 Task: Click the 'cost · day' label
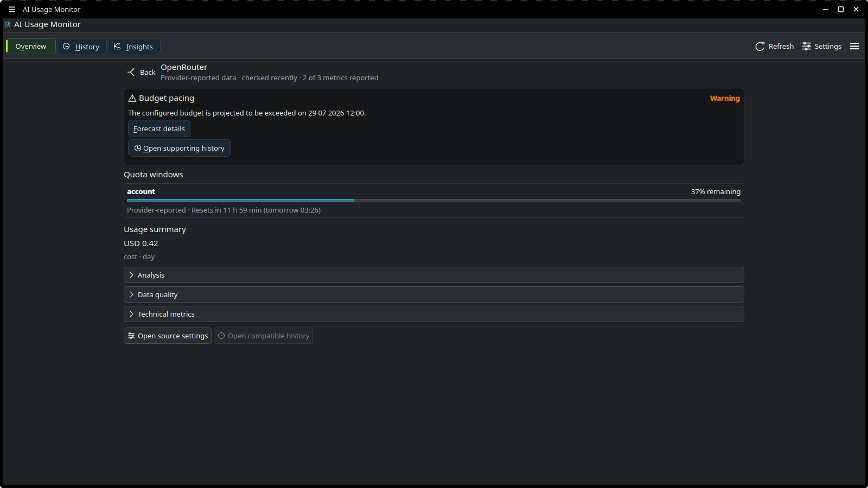(x=139, y=257)
